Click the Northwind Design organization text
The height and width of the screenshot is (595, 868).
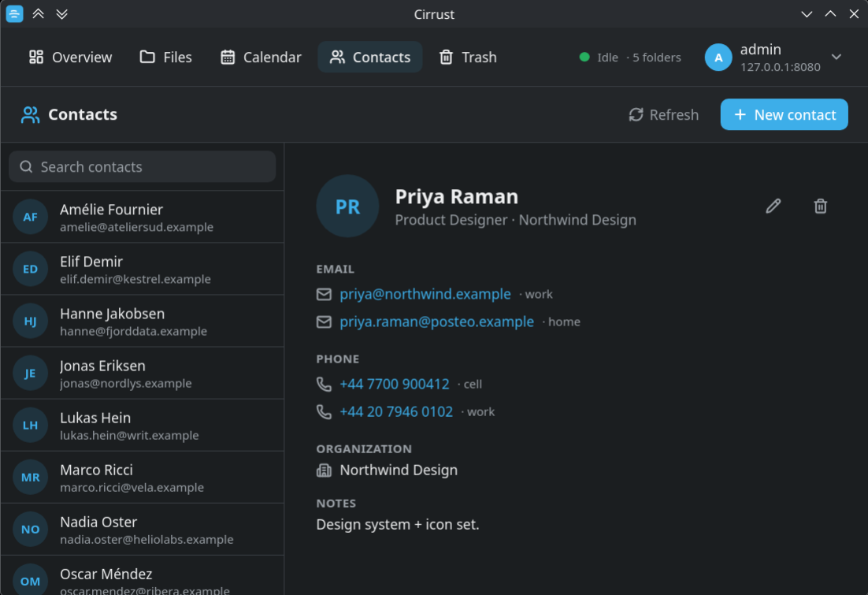pyautogui.click(x=399, y=470)
